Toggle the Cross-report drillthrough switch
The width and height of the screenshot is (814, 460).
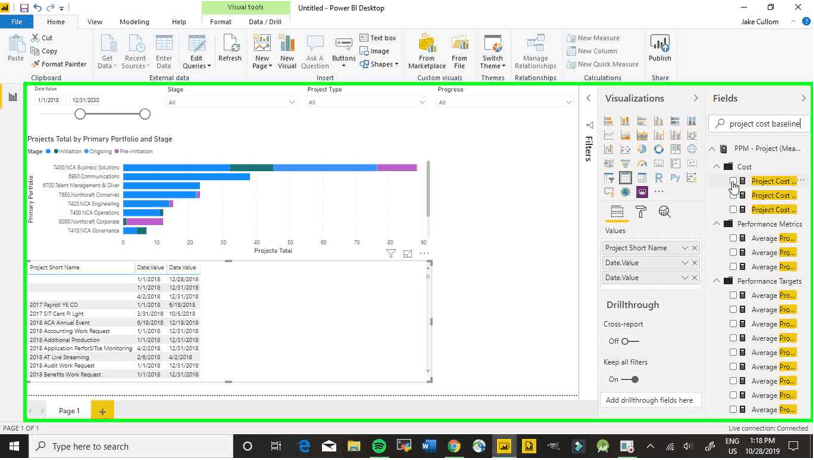coord(629,341)
